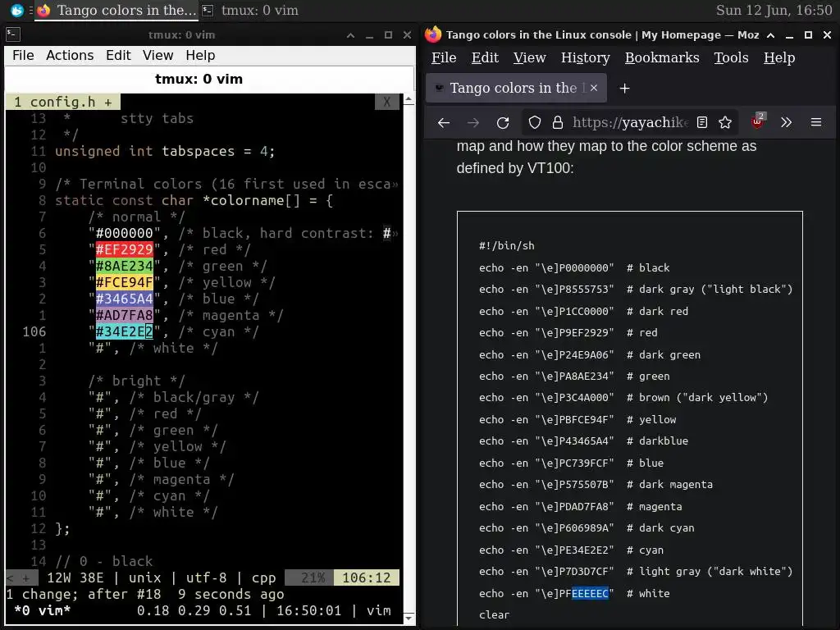This screenshot has height=630, width=840.
Task: Open terminal View menu
Action: [157, 55]
